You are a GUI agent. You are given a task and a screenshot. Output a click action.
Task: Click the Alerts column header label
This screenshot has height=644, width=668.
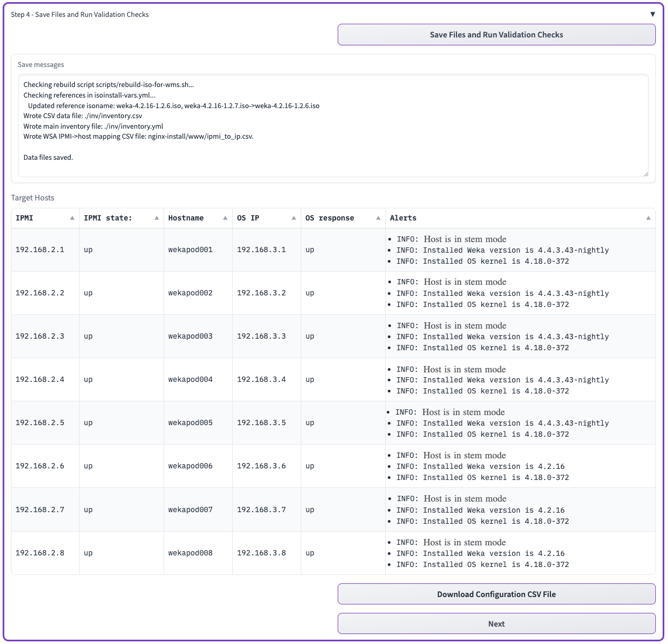[403, 218]
